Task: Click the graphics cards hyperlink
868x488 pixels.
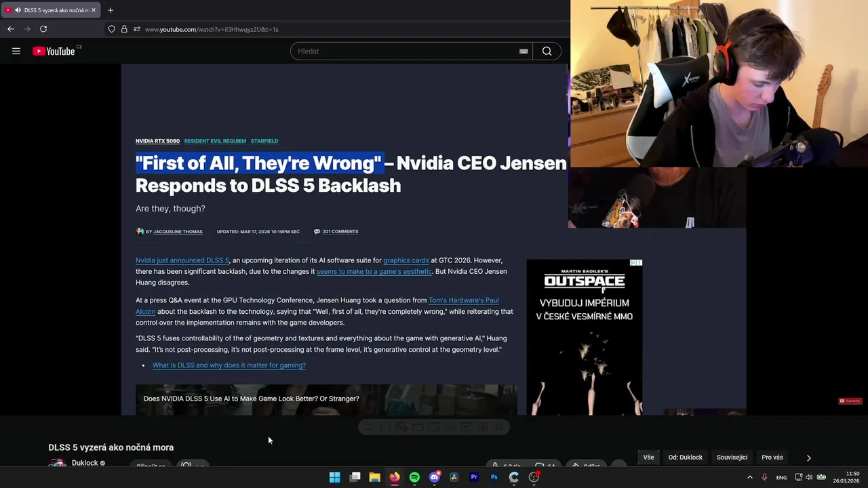Action: point(406,260)
